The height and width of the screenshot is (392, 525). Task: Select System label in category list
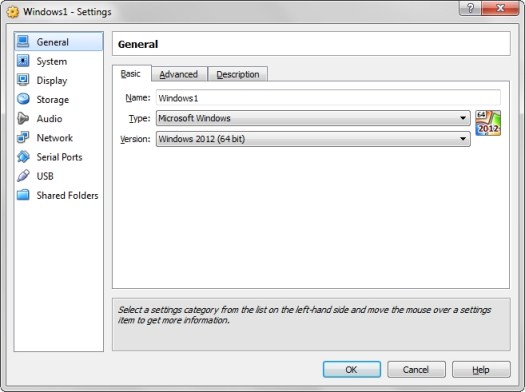pyautogui.click(x=52, y=62)
